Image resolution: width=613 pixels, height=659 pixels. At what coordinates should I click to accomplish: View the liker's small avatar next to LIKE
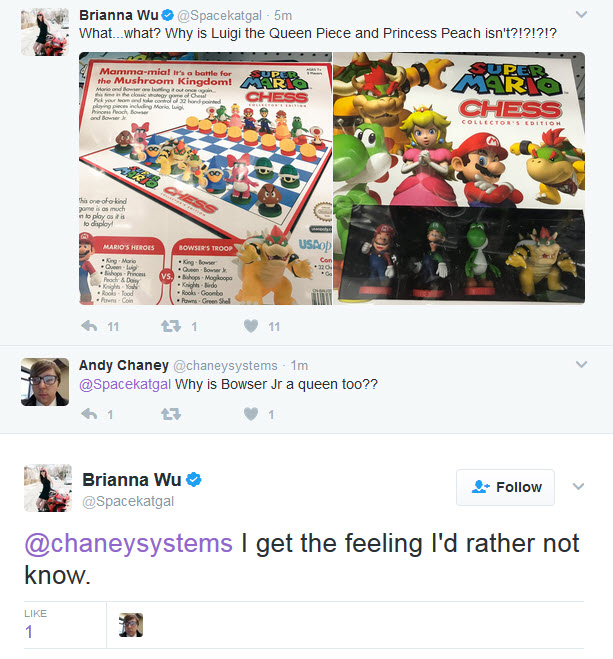[131, 625]
